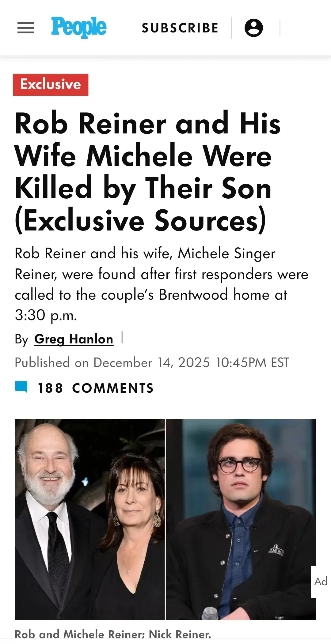Click the photo caption naming the Reiners
This screenshot has height=644, width=331.
(x=113, y=634)
